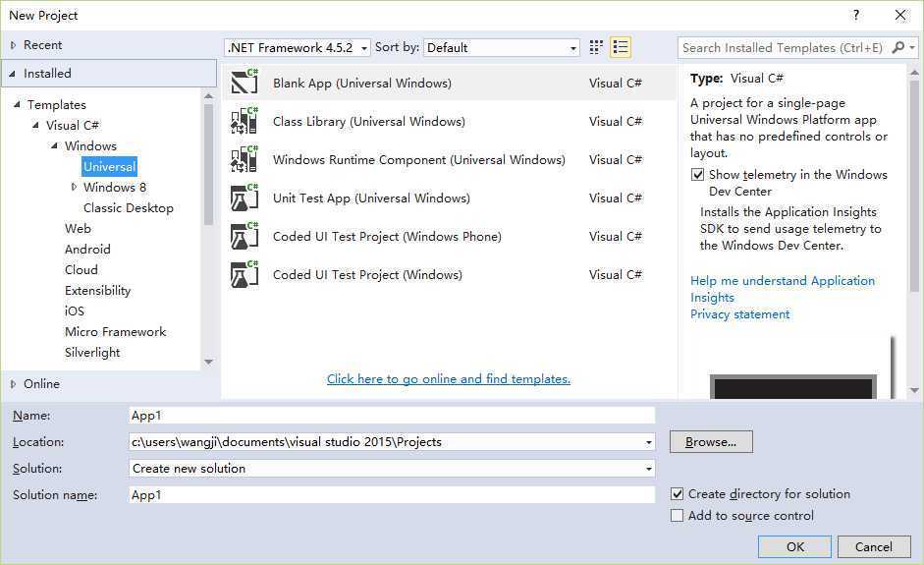
Task: Click the Solution name input field
Action: pos(392,495)
